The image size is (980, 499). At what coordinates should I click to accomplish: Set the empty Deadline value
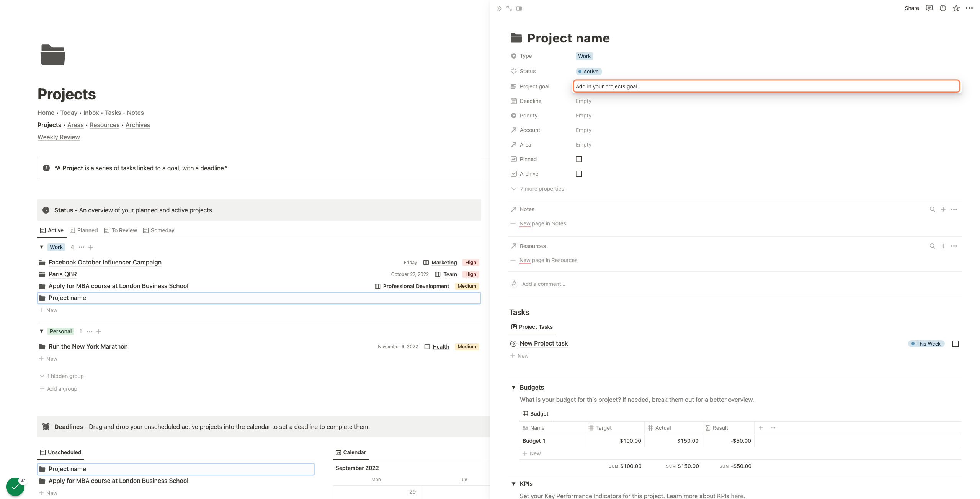583,101
